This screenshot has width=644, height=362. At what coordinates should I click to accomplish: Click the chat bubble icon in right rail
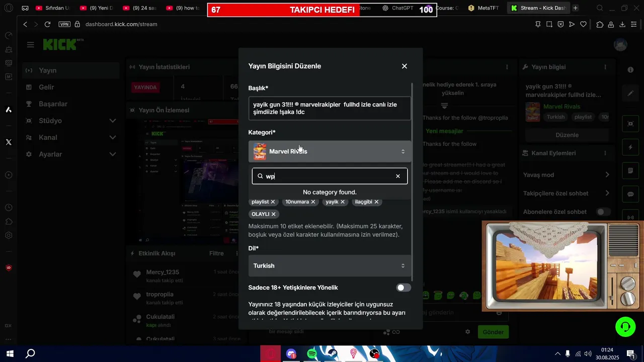click(x=630, y=194)
